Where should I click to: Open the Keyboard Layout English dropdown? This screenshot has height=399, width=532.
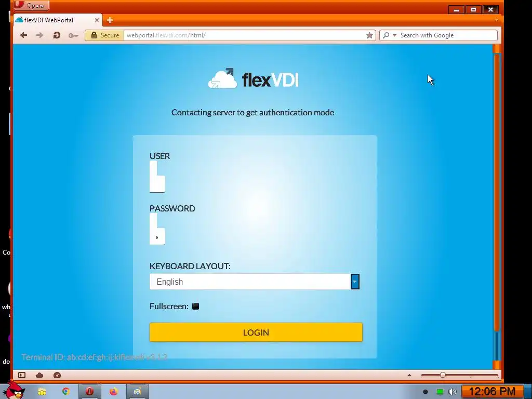click(255, 282)
